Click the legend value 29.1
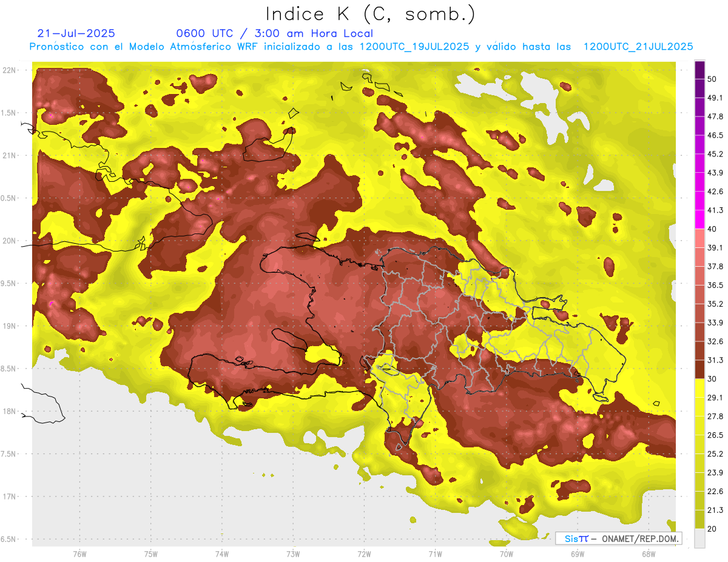 tap(716, 398)
